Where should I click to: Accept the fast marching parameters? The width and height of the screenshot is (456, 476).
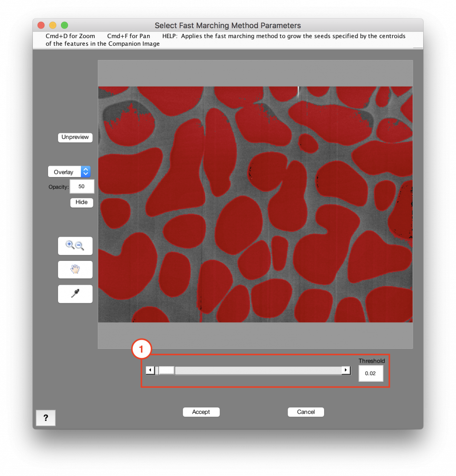pos(201,412)
